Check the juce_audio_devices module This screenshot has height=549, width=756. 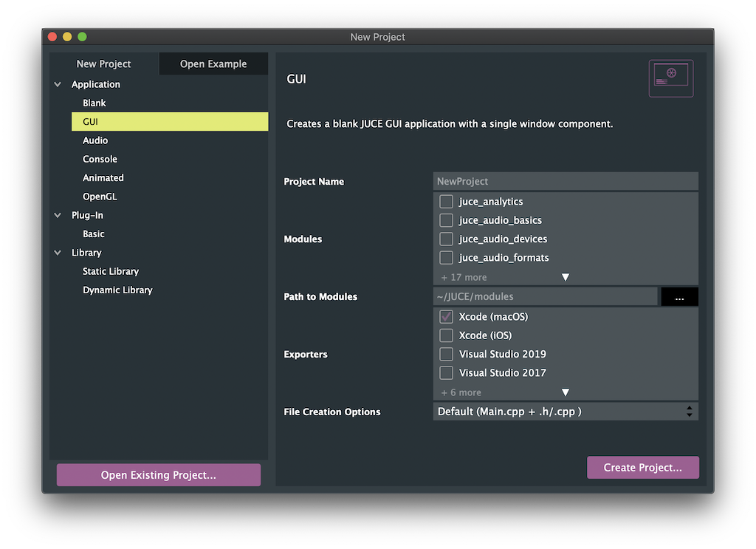(446, 239)
